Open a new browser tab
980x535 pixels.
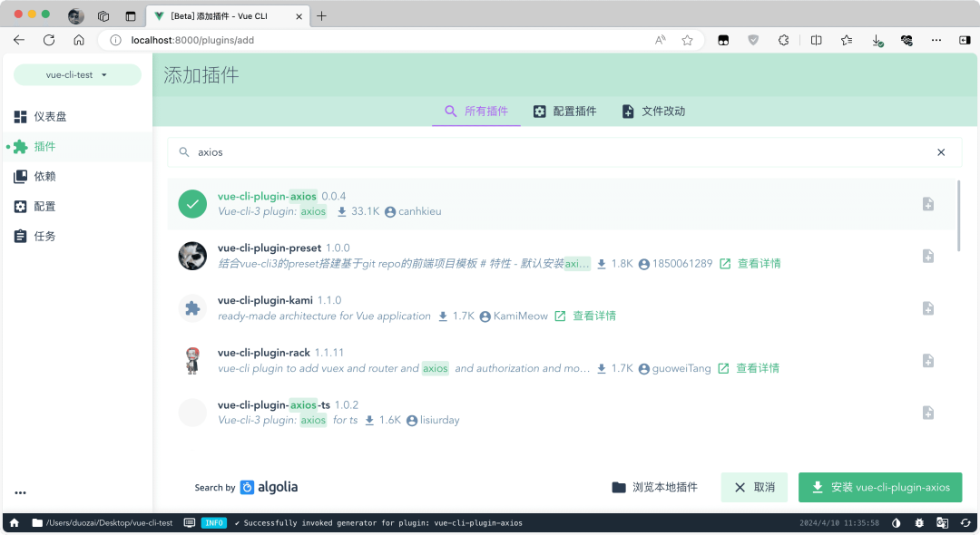click(x=321, y=15)
